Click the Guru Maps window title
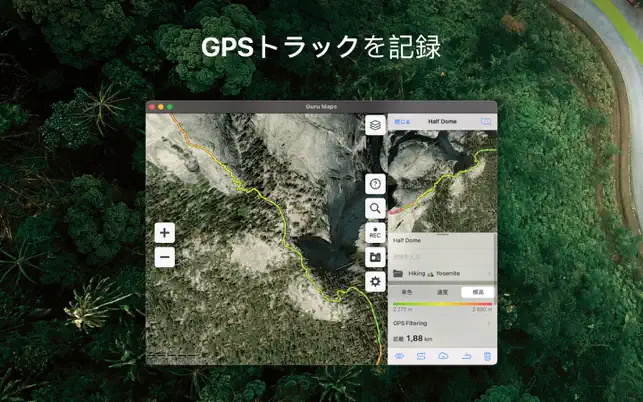Viewport: 643px width, 402px height. pyautogui.click(x=321, y=107)
